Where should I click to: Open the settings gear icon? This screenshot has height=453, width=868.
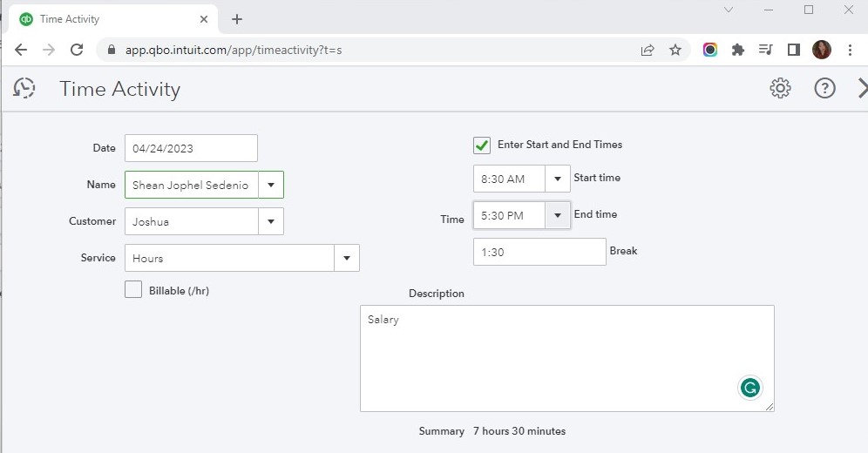(780, 88)
